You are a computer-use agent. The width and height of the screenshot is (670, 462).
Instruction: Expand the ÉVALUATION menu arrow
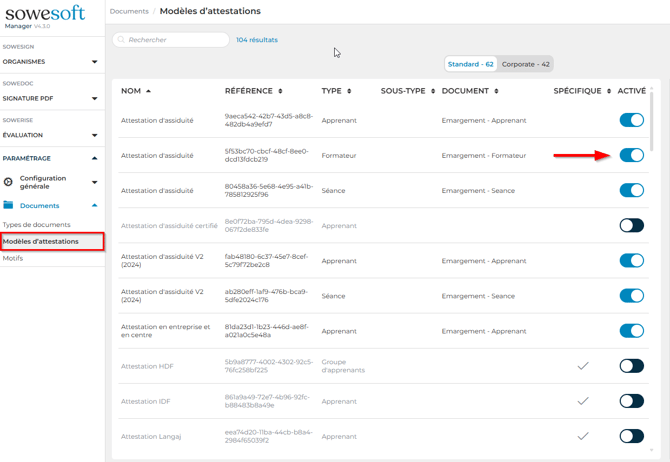click(x=94, y=135)
